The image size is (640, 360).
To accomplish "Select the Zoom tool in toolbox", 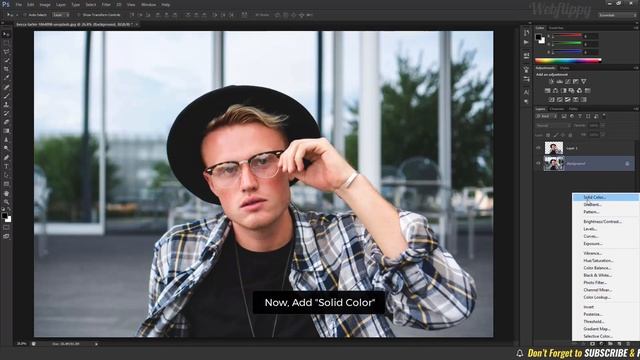I will click(x=6, y=202).
